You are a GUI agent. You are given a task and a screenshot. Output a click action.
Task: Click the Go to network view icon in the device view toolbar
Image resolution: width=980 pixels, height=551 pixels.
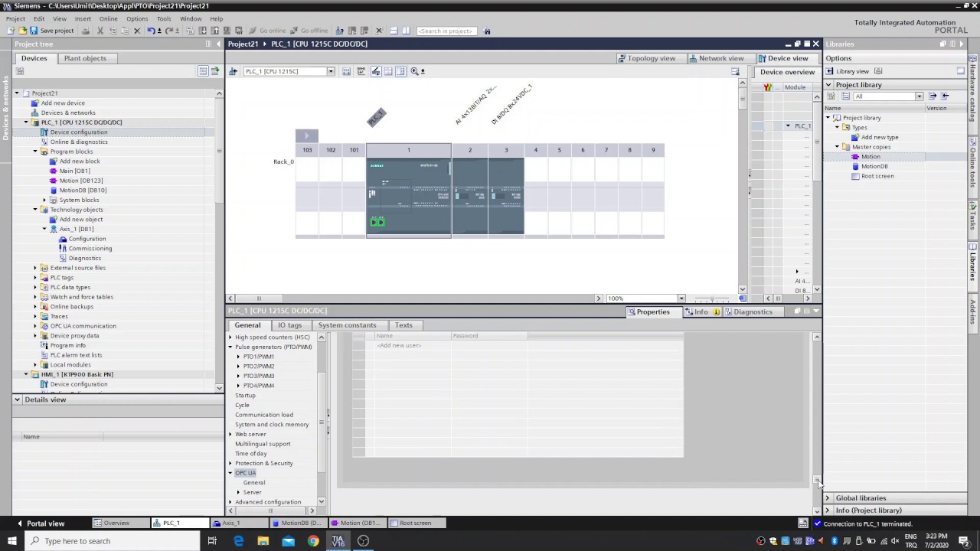click(x=234, y=71)
